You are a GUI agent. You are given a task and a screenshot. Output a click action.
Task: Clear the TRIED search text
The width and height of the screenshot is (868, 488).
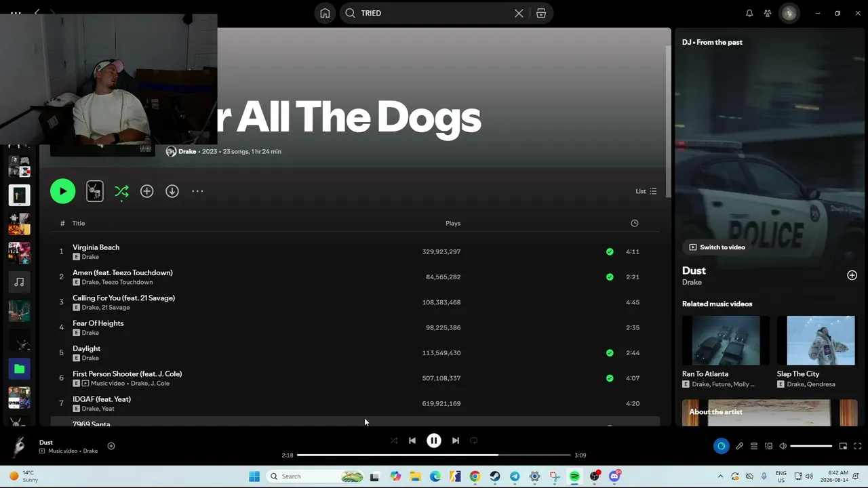[x=519, y=13]
